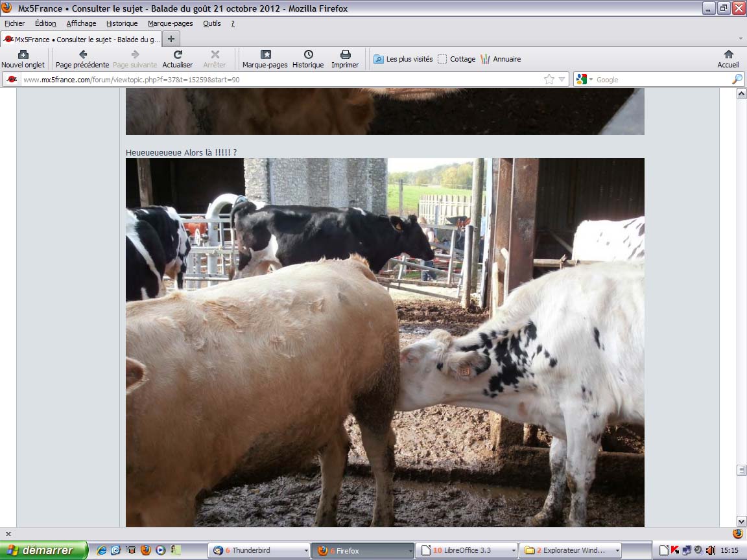The height and width of the screenshot is (560, 747).
Task: Expand the URL history dropdown arrow
Action: click(x=562, y=80)
